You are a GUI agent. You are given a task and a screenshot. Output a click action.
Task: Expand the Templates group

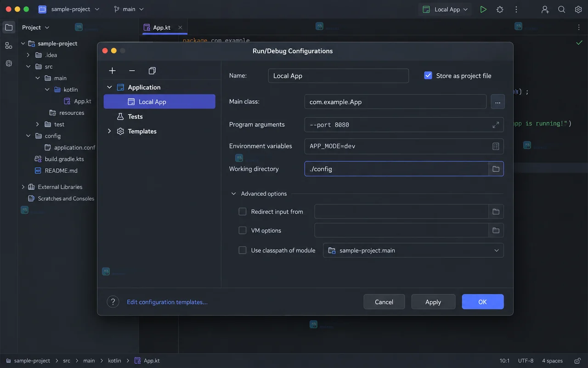coord(109,131)
